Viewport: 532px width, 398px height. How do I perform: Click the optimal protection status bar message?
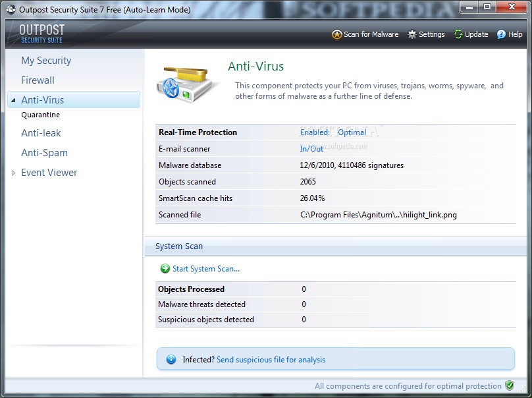(408, 386)
